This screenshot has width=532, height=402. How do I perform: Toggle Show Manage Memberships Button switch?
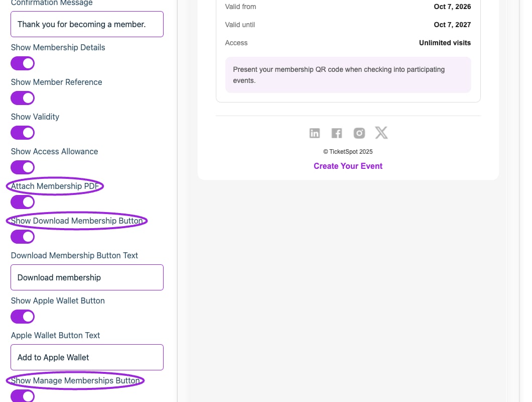pos(23,396)
